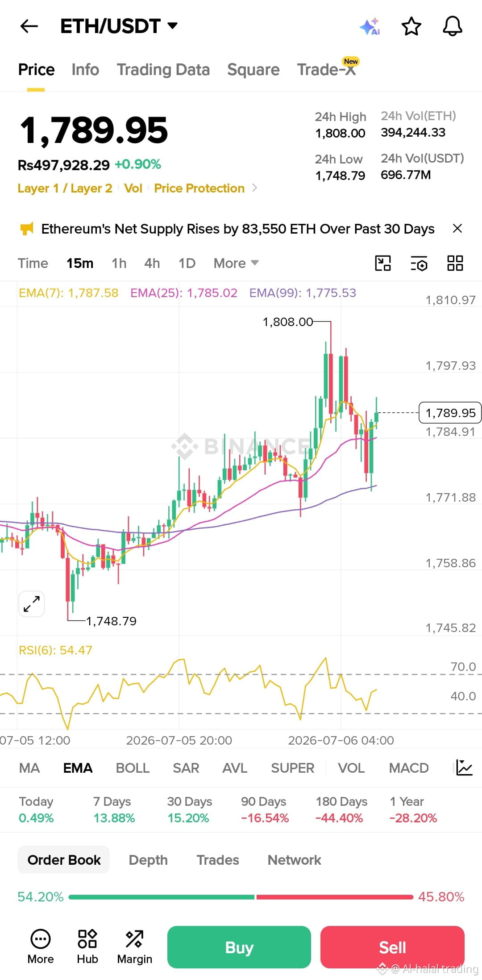Select 1D timeframe
Screen dimensions: 482x980
[187, 263]
